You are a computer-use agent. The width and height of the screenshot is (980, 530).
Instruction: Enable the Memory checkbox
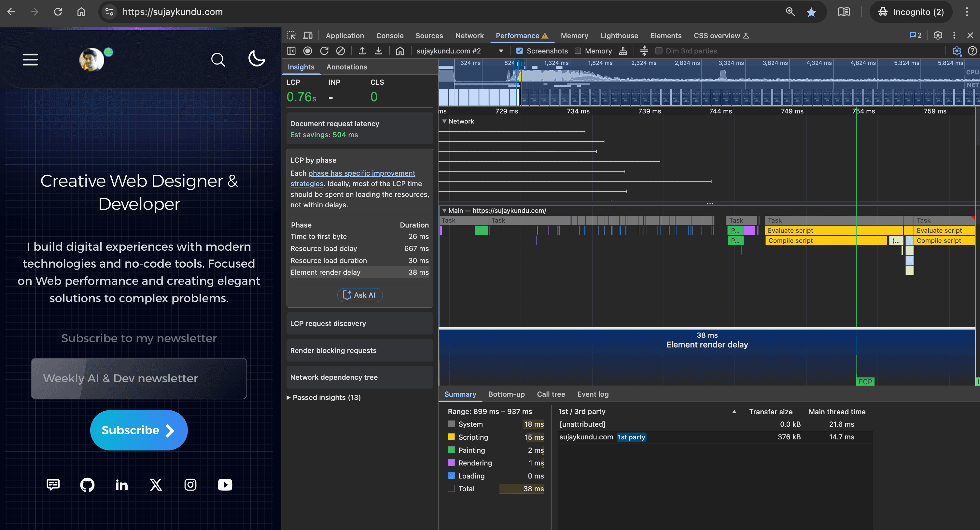click(578, 51)
